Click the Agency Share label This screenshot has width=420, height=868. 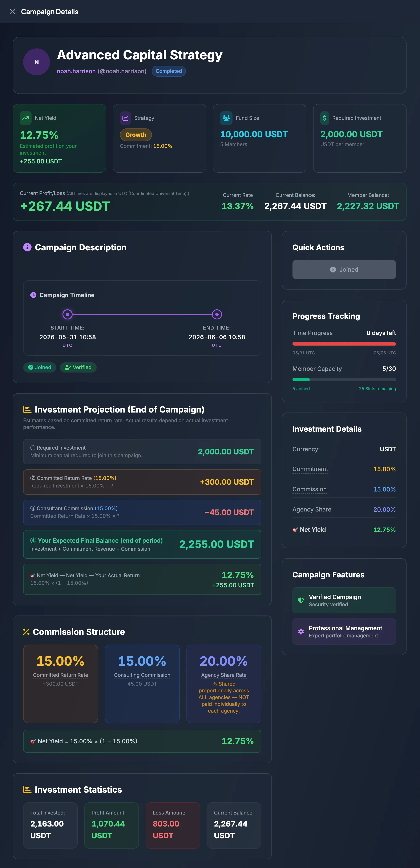click(312, 509)
